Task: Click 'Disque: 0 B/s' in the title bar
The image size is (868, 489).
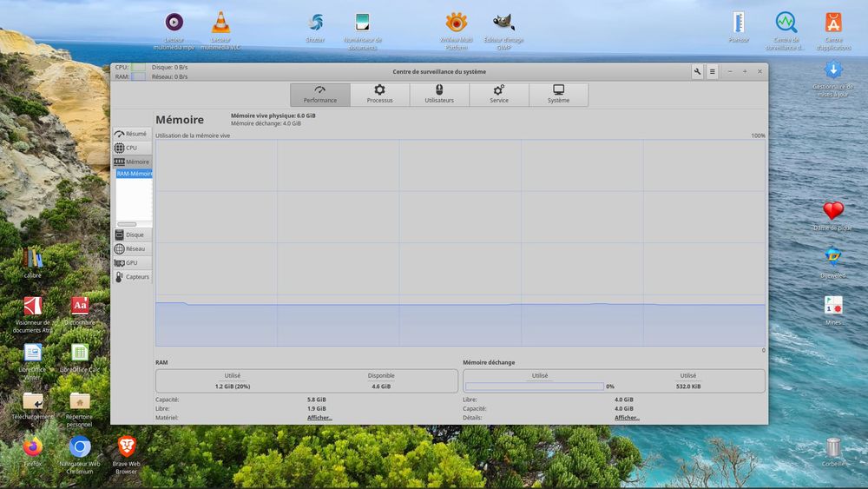Action: 169,67
